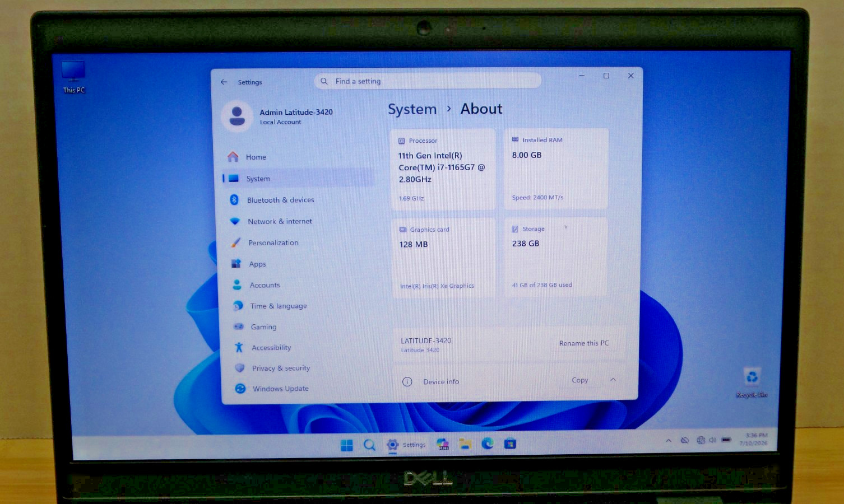Launch Microsoft Edge from taskbar
The height and width of the screenshot is (504, 844).
click(488, 444)
